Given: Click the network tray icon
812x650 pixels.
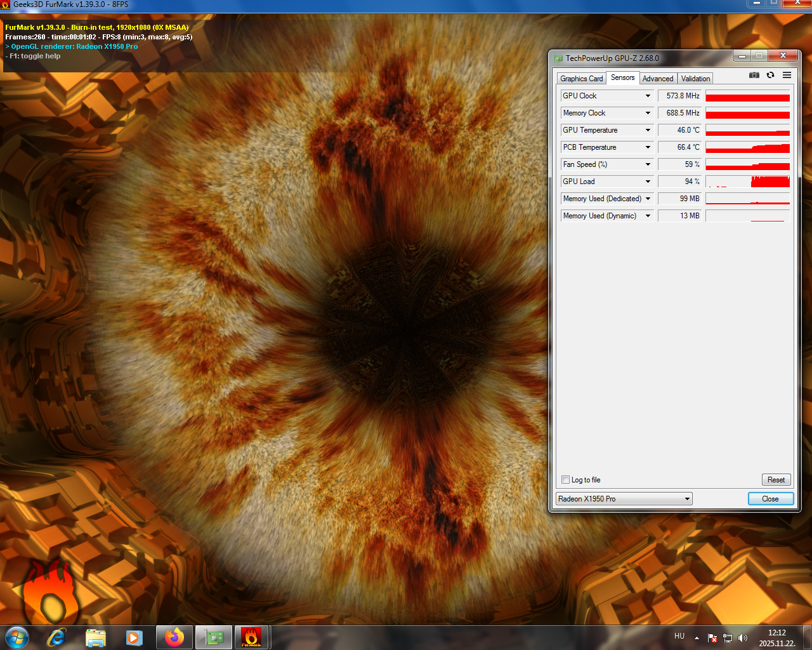Looking at the screenshot, I should pos(728,638).
